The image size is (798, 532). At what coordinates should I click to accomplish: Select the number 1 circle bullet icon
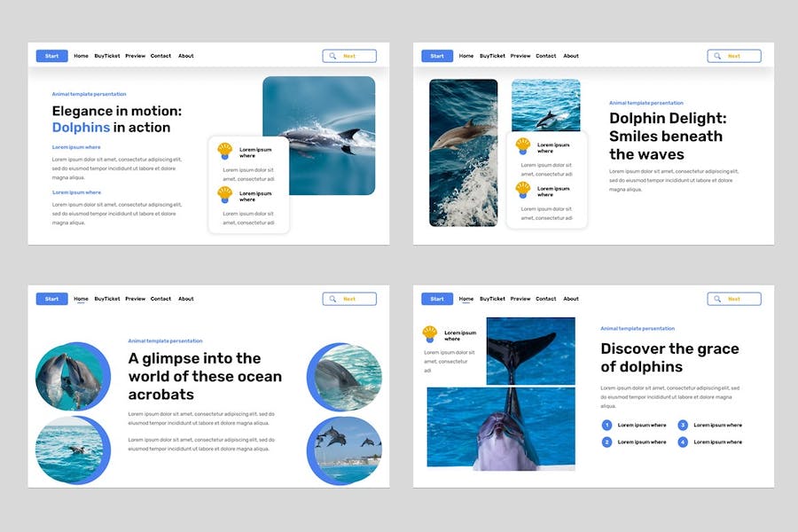607,425
